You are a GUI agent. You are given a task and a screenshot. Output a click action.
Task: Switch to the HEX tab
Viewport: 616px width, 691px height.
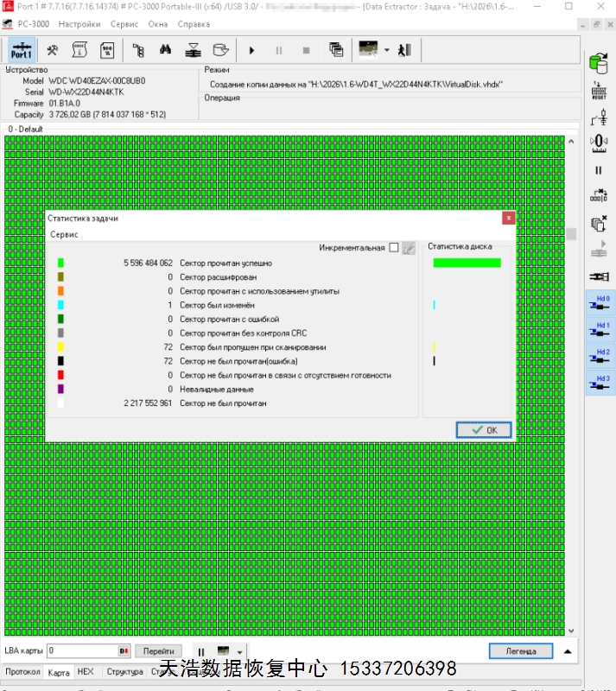[x=86, y=672]
